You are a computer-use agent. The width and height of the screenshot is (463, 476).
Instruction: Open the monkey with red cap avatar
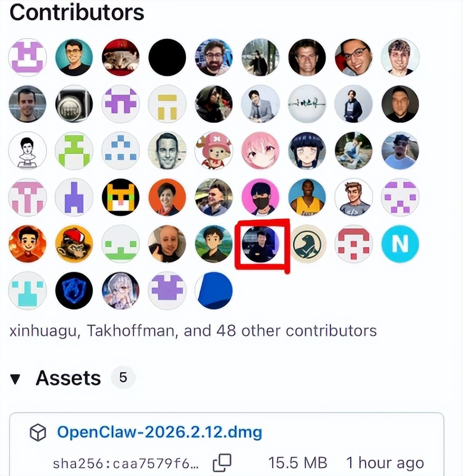(74, 244)
